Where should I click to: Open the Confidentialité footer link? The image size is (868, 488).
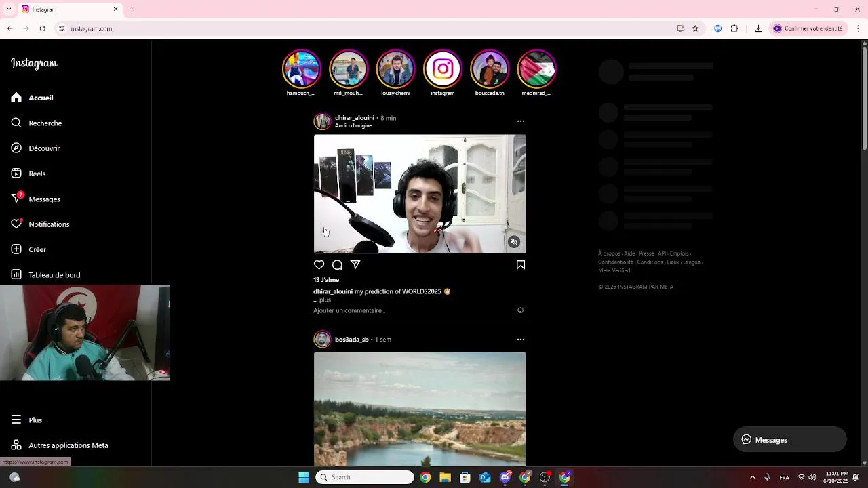coord(616,262)
